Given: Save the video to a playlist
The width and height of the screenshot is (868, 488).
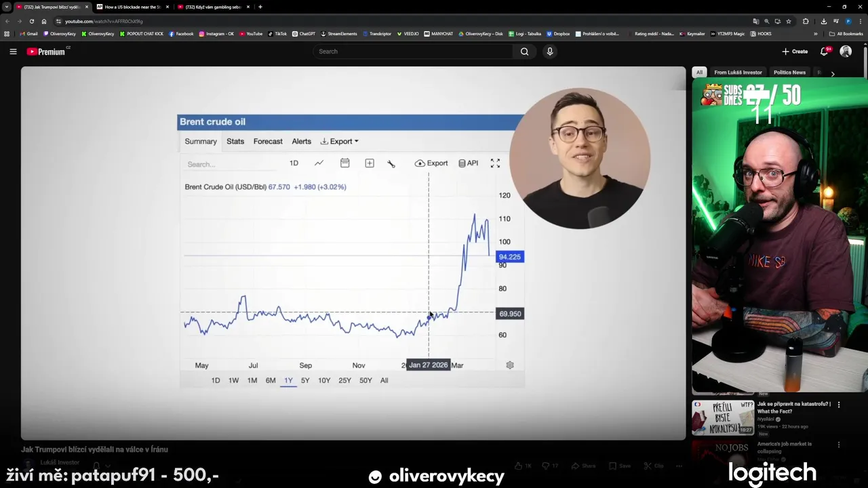Looking at the screenshot, I should pyautogui.click(x=620, y=466).
